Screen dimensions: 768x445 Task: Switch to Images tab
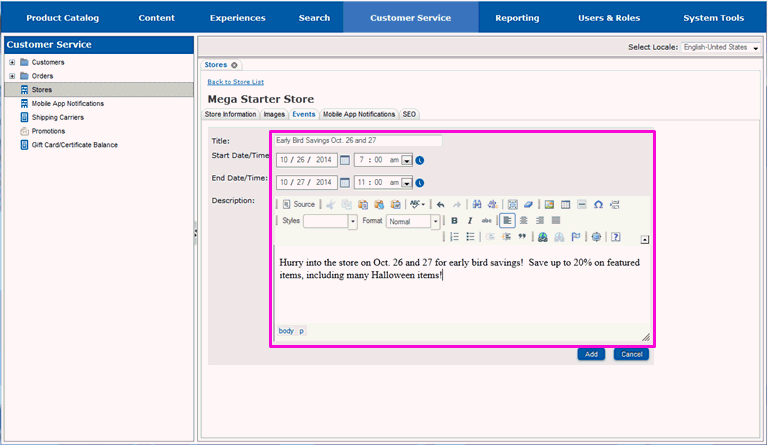point(274,115)
